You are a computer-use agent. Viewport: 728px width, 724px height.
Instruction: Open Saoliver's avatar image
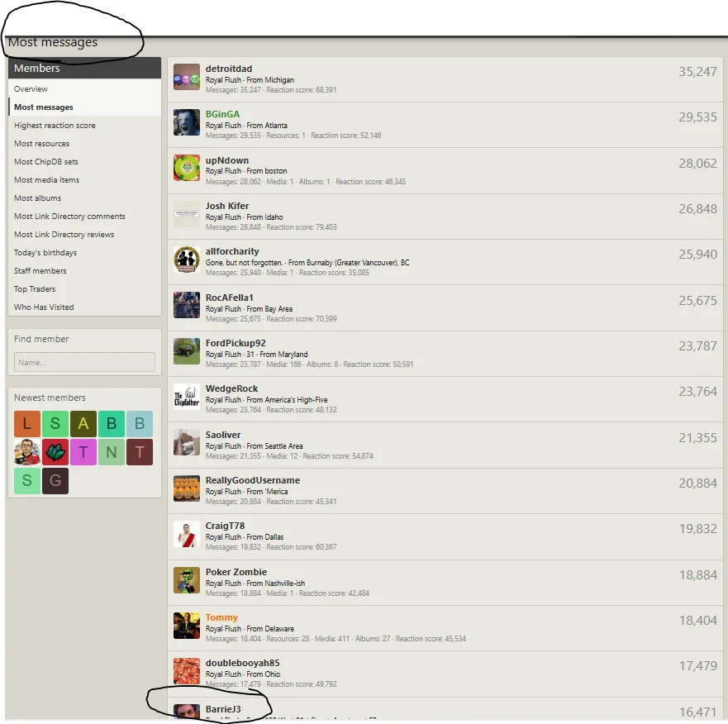pyautogui.click(x=187, y=442)
